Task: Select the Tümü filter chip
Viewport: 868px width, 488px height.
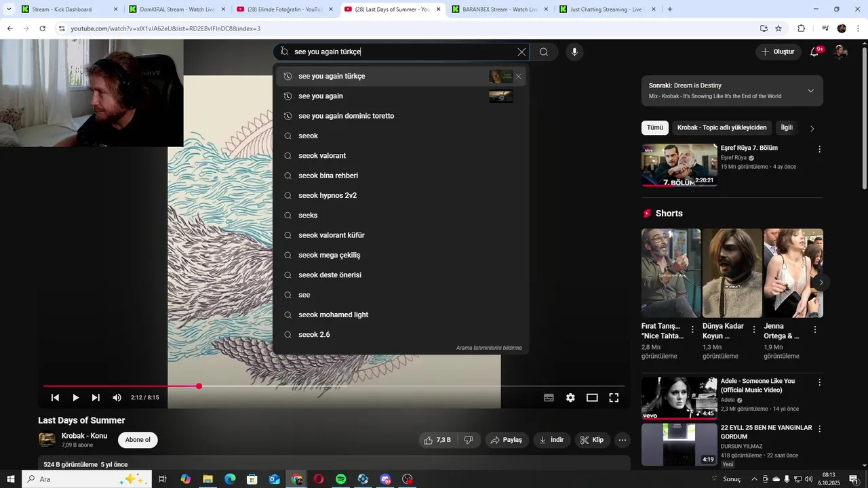Action: 655,127
